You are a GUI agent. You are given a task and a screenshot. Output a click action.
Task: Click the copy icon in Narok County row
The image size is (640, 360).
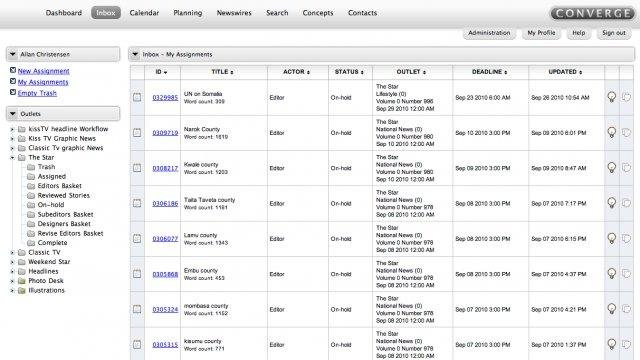click(626, 132)
